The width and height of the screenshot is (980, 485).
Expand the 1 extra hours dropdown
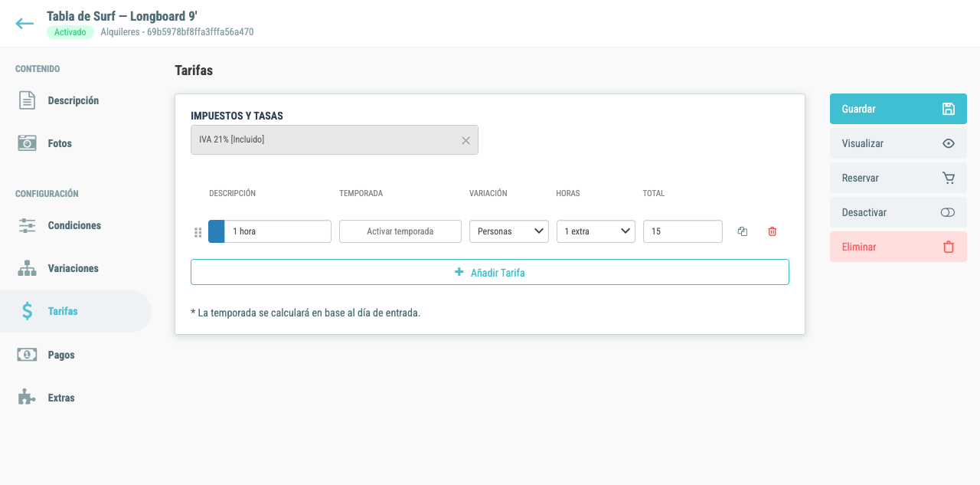596,231
